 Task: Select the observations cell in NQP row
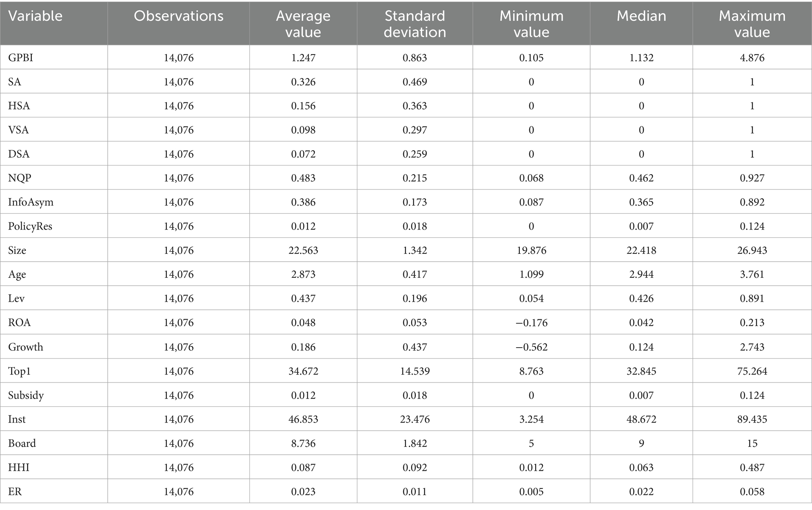(x=179, y=178)
